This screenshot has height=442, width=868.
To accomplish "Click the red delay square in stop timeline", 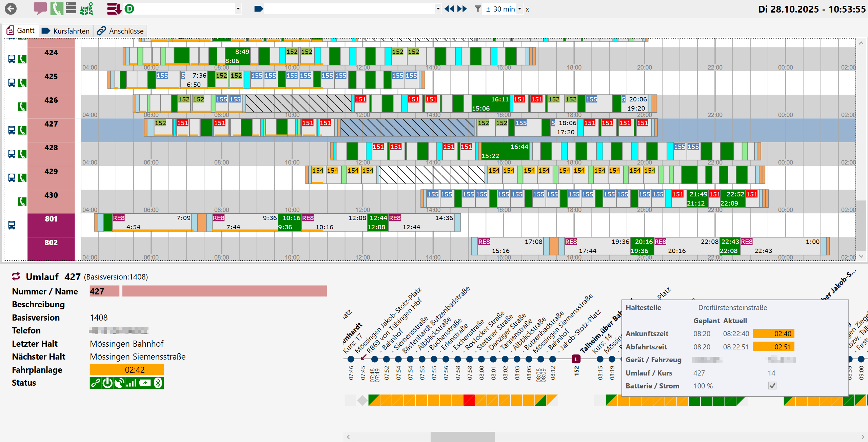I will pos(469,400).
